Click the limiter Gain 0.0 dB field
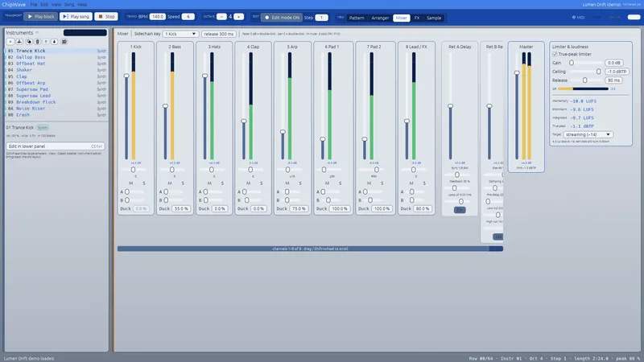 [x=614, y=63]
